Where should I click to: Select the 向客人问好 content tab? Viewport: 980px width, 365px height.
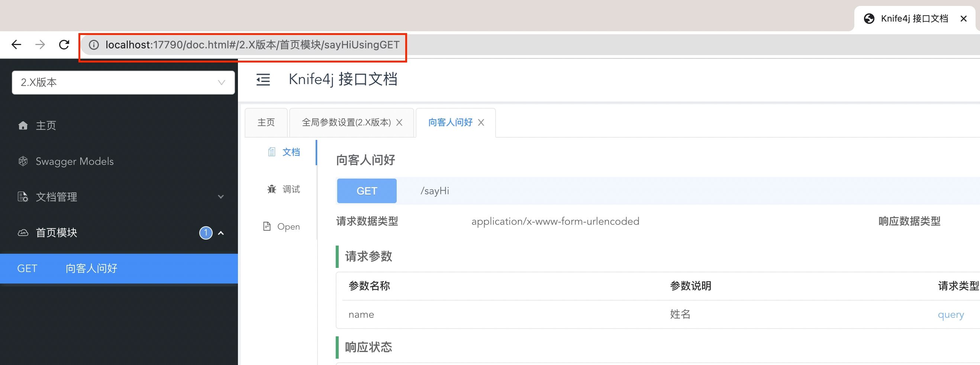pyautogui.click(x=451, y=122)
